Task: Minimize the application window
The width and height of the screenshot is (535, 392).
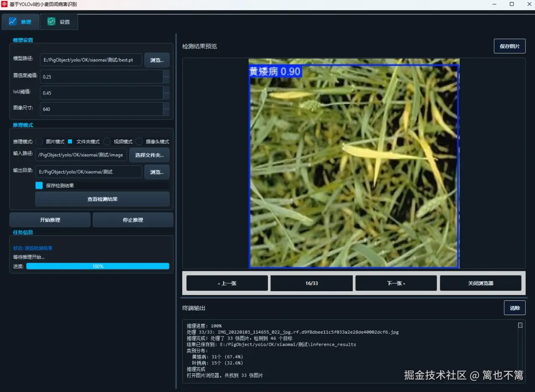Action: click(494, 4)
